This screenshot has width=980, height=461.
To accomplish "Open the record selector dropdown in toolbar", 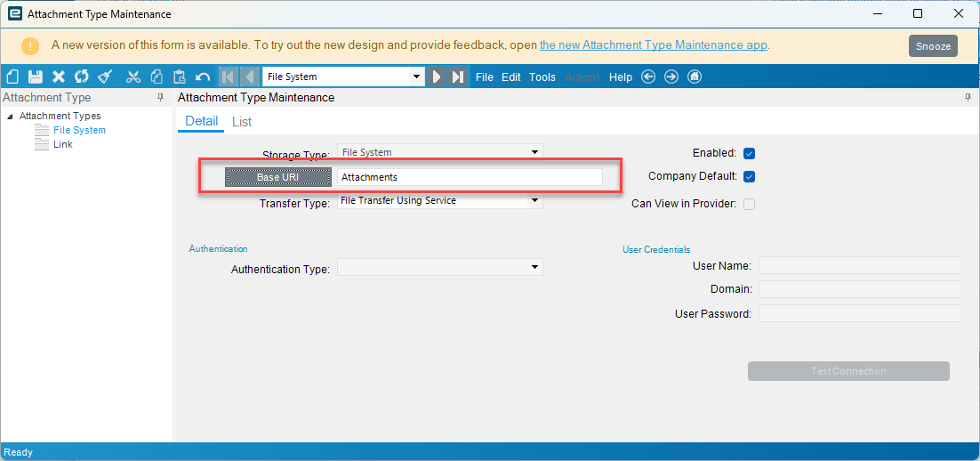I will tap(416, 77).
